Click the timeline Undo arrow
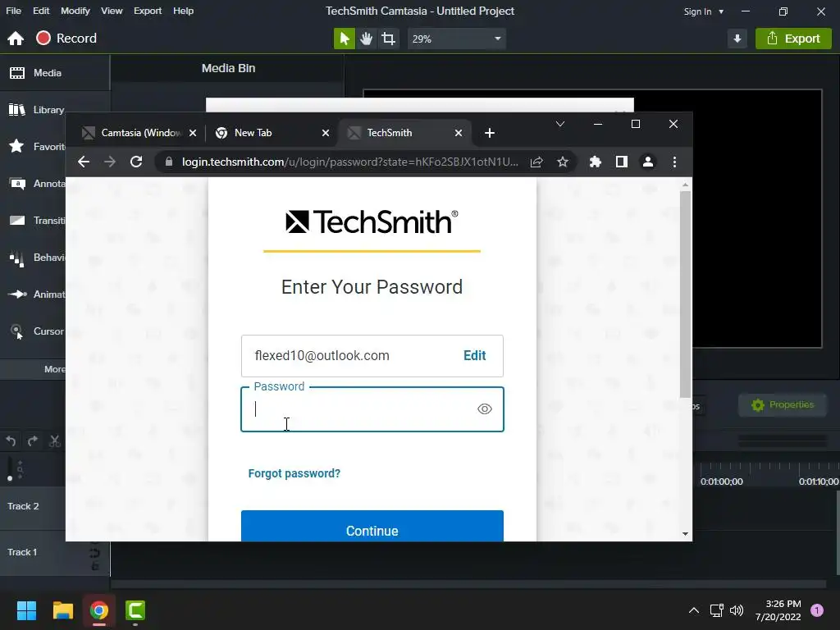Screen dimensions: 840x630 tap(11, 441)
